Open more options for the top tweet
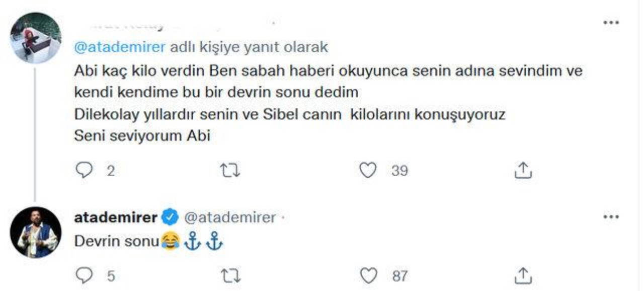The width and height of the screenshot is (644, 291). (x=611, y=23)
